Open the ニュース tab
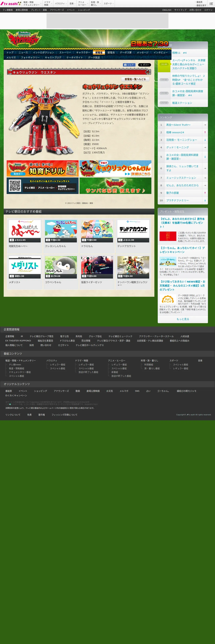This screenshot has height=644, width=215. [23, 52]
